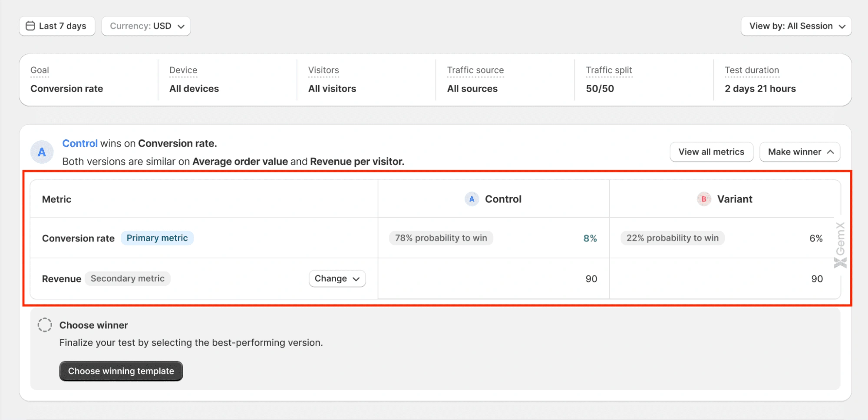
Task: Click the blue Control link in summary
Action: point(80,143)
